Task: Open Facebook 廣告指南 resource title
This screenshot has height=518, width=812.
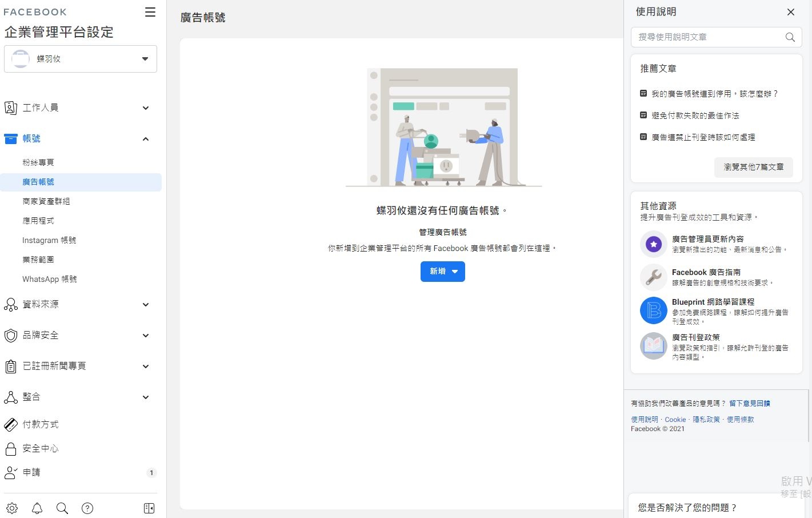Action: [706, 272]
